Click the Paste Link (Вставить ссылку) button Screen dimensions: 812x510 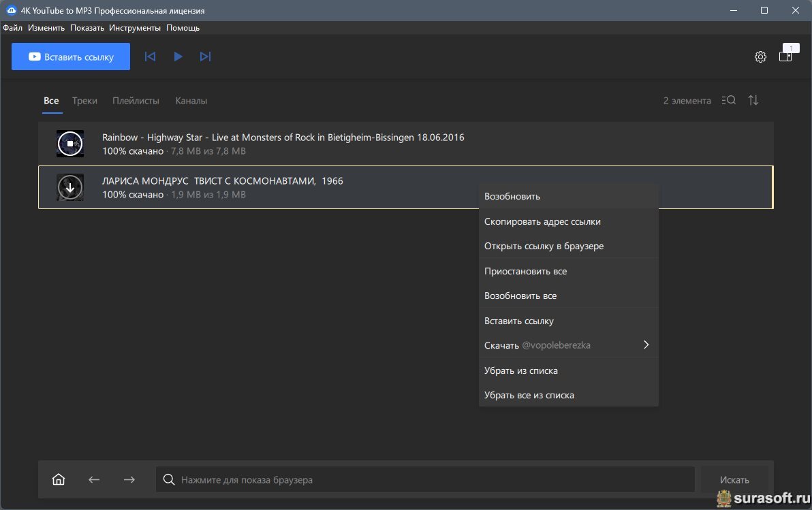pyautogui.click(x=70, y=57)
